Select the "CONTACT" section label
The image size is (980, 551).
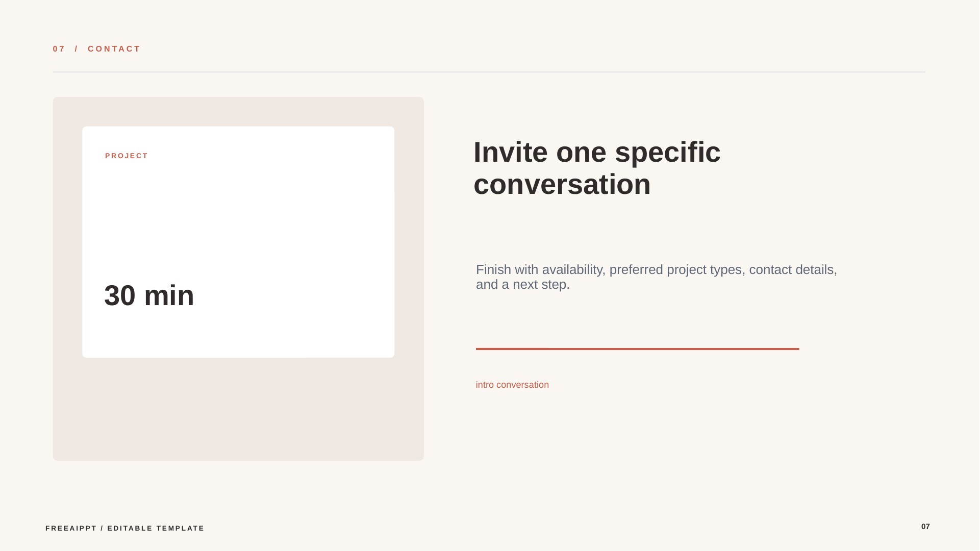point(114,49)
